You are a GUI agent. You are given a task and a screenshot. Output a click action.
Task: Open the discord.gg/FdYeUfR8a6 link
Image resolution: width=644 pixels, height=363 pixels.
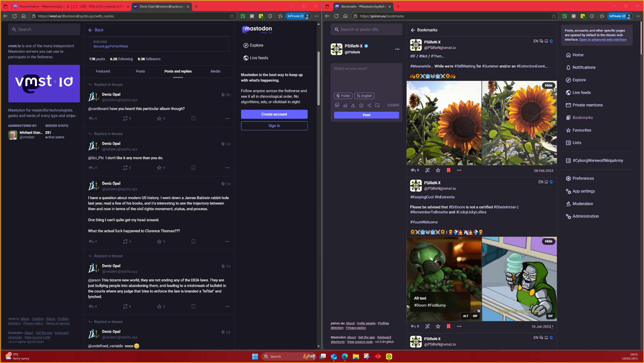click(x=110, y=46)
